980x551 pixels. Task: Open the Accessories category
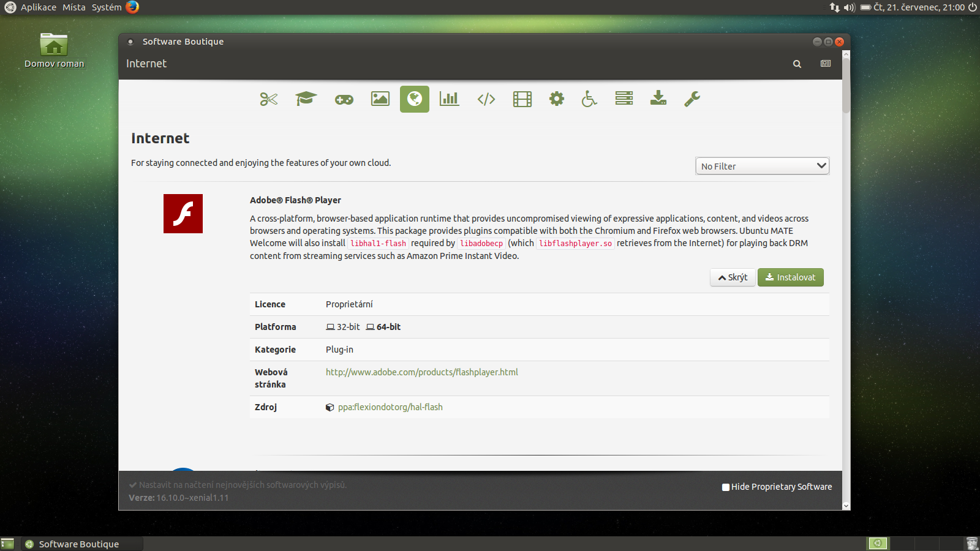(268, 99)
